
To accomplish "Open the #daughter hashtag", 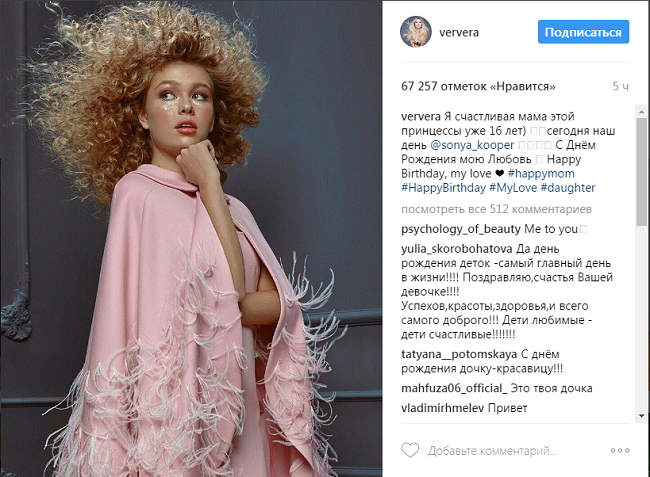I will pyautogui.click(x=568, y=188).
